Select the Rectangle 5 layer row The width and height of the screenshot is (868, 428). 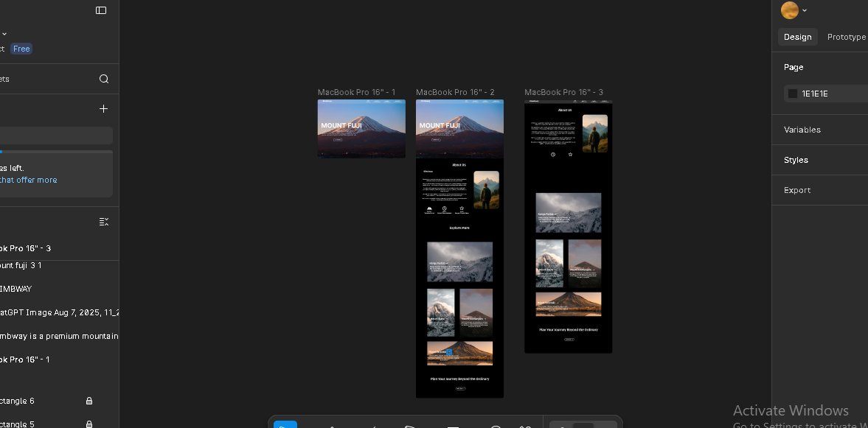(59, 424)
